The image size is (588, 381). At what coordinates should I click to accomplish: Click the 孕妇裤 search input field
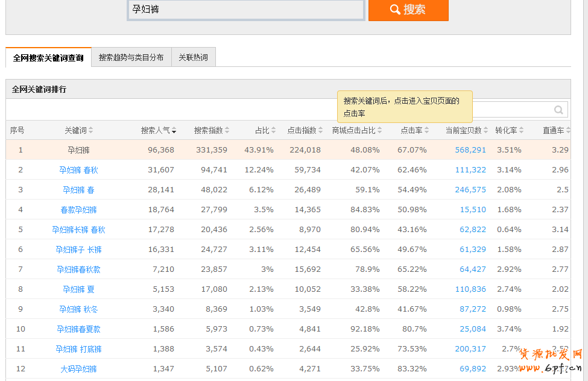point(245,10)
